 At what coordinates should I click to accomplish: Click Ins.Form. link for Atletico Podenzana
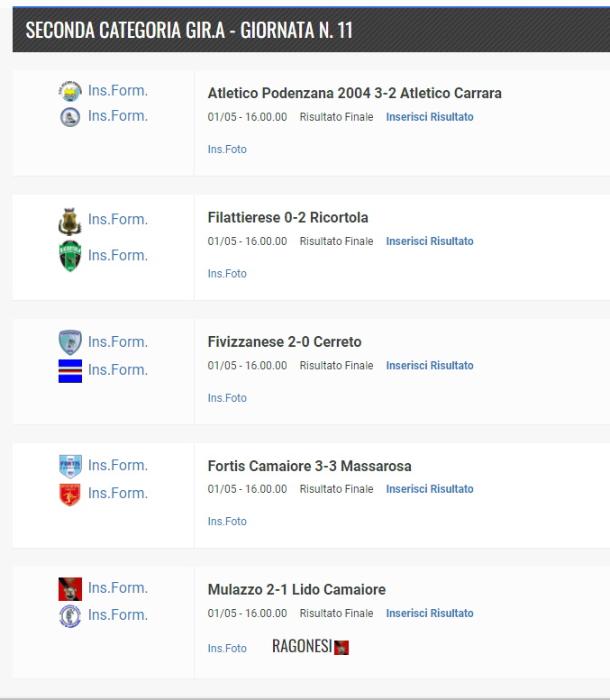[x=118, y=90]
